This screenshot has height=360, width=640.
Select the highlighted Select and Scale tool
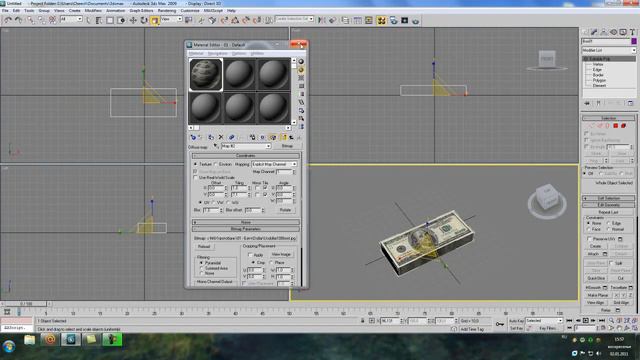[155, 20]
